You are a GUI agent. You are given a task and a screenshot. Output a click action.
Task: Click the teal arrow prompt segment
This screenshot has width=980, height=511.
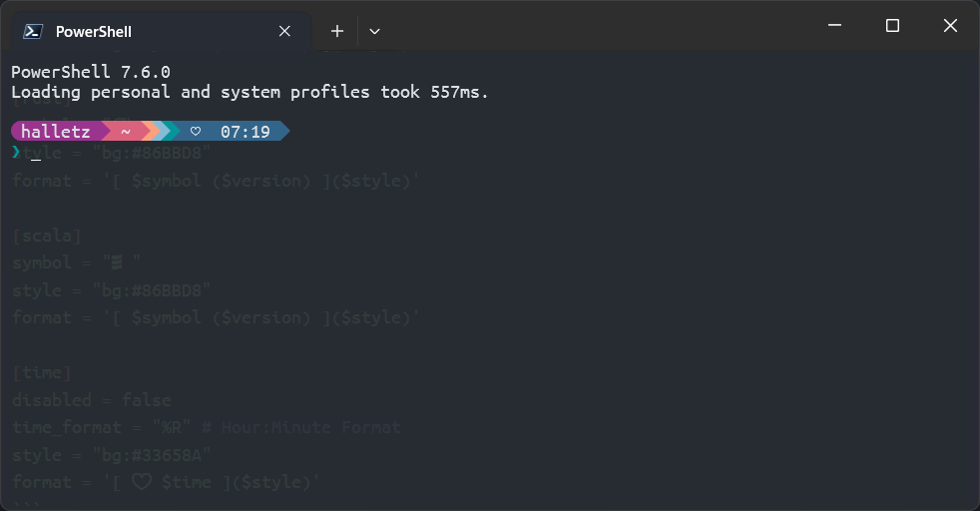pyautogui.click(x=171, y=132)
